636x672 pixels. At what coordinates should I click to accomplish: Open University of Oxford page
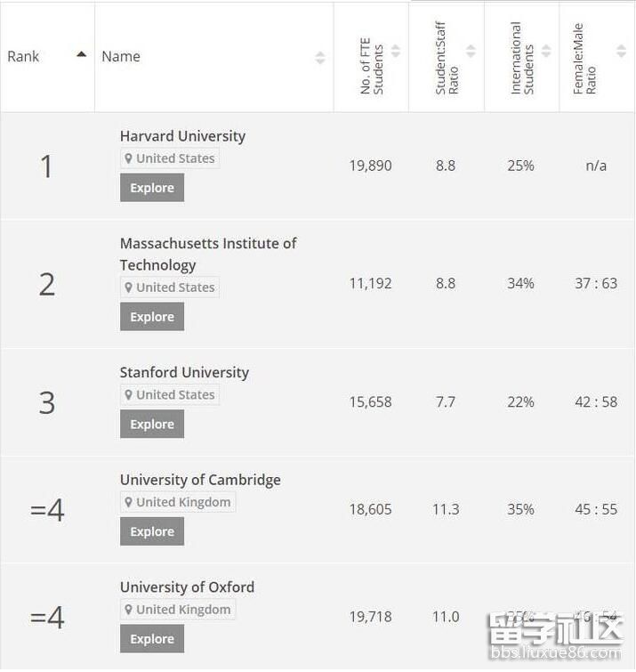[187, 587]
